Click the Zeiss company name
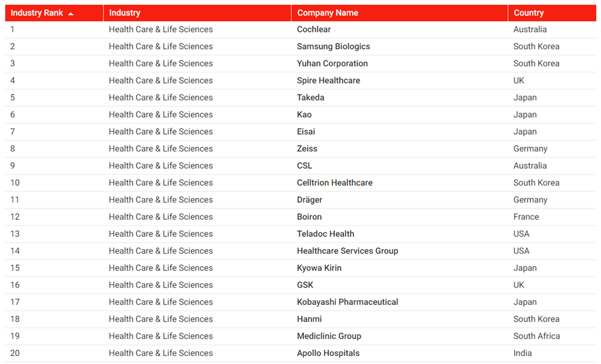The width and height of the screenshot is (601, 364). (307, 149)
